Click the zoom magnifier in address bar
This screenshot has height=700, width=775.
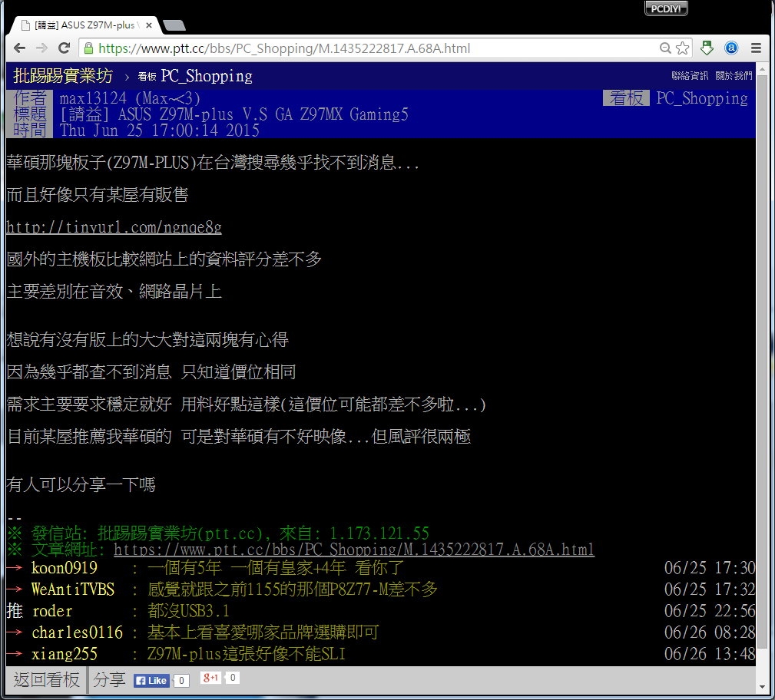(x=665, y=48)
